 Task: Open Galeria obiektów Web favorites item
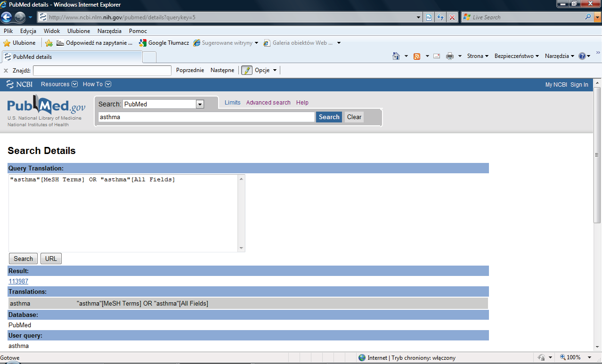(x=302, y=43)
